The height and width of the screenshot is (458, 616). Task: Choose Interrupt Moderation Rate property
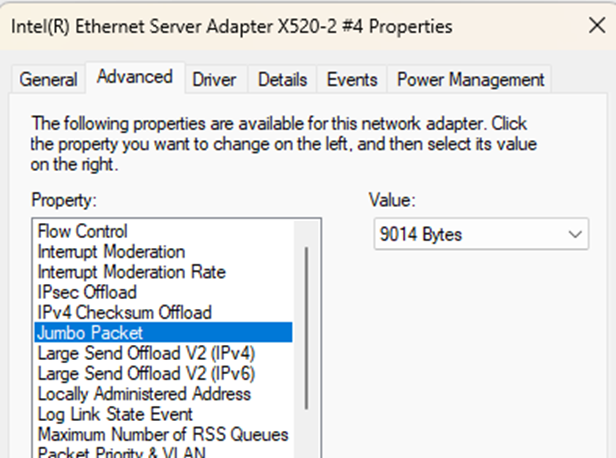point(131,272)
